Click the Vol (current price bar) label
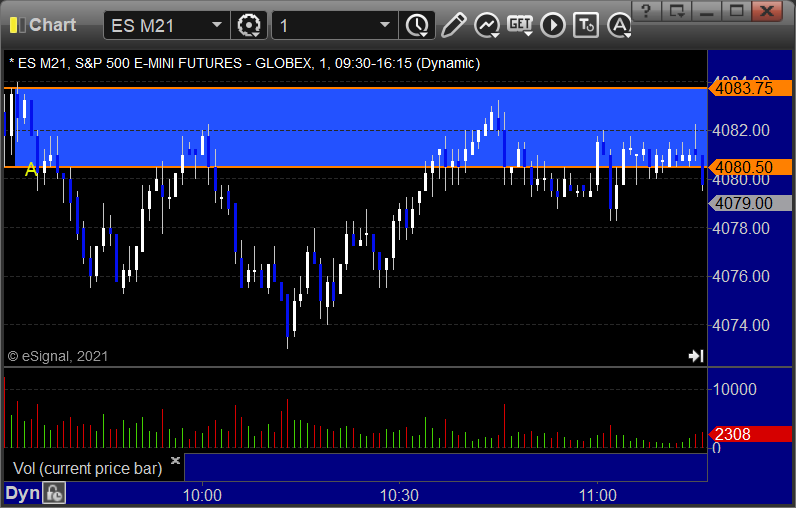Viewport: 796px width, 508px height. [87, 468]
